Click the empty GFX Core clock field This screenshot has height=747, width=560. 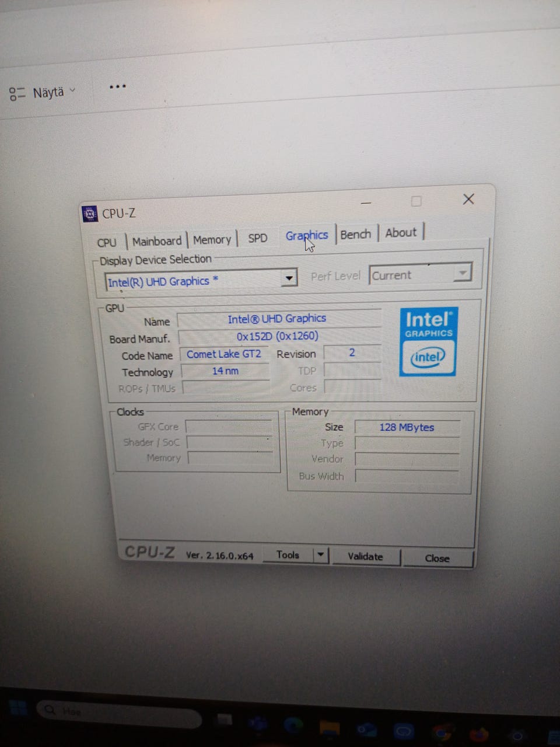pyautogui.click(x=229, y=427)
